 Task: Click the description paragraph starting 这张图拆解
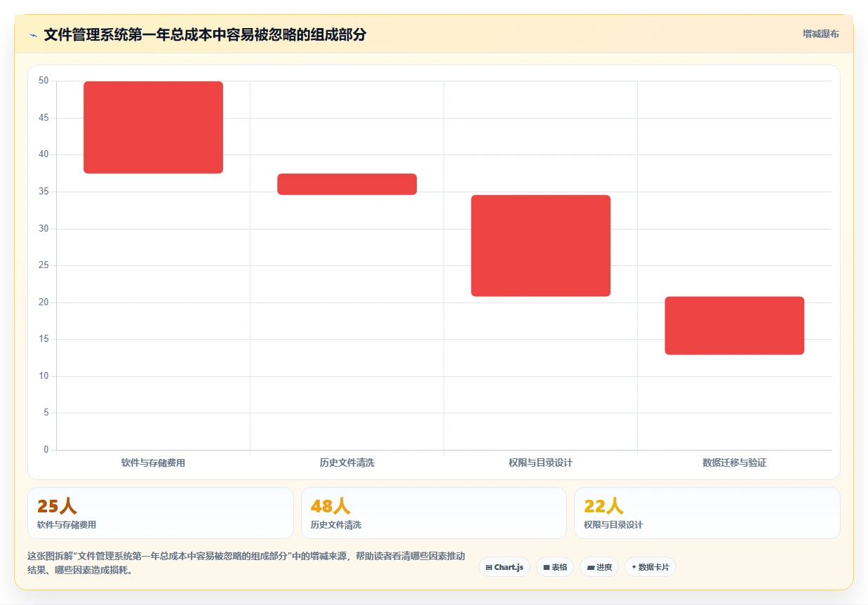[246, 563]
